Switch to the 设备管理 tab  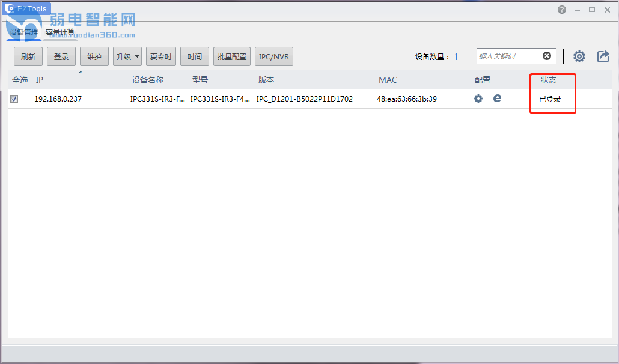[23, 32]
